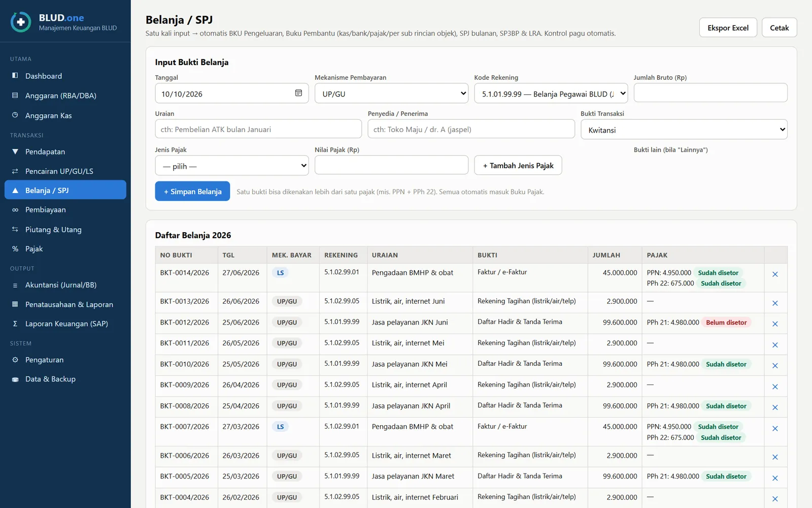Click the Pembiayaan infinity icon
812x508 pixels.
(x=15, y=210)
